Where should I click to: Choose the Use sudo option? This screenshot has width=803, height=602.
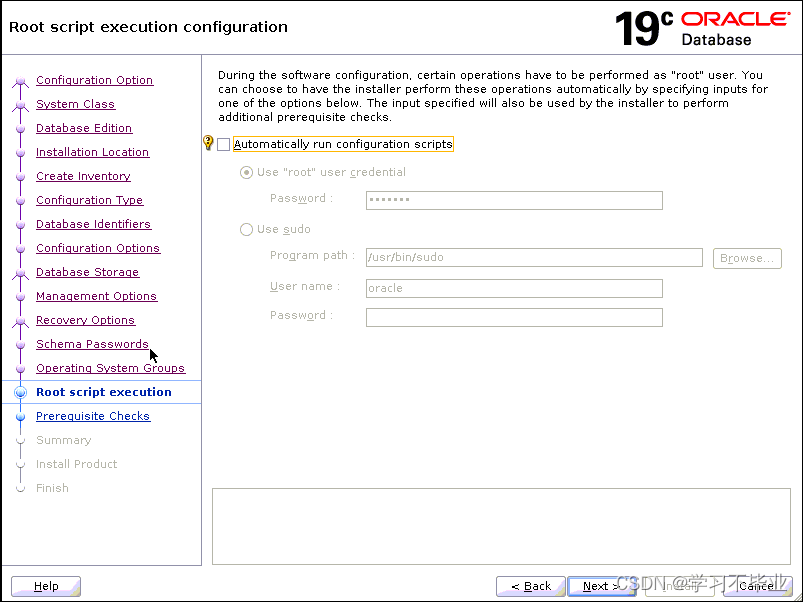(246, 229)
